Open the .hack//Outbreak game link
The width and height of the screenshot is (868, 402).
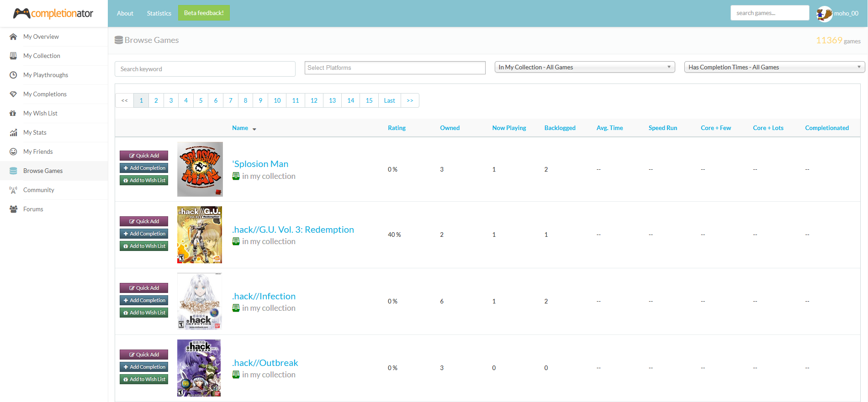(x=265, y=363)
